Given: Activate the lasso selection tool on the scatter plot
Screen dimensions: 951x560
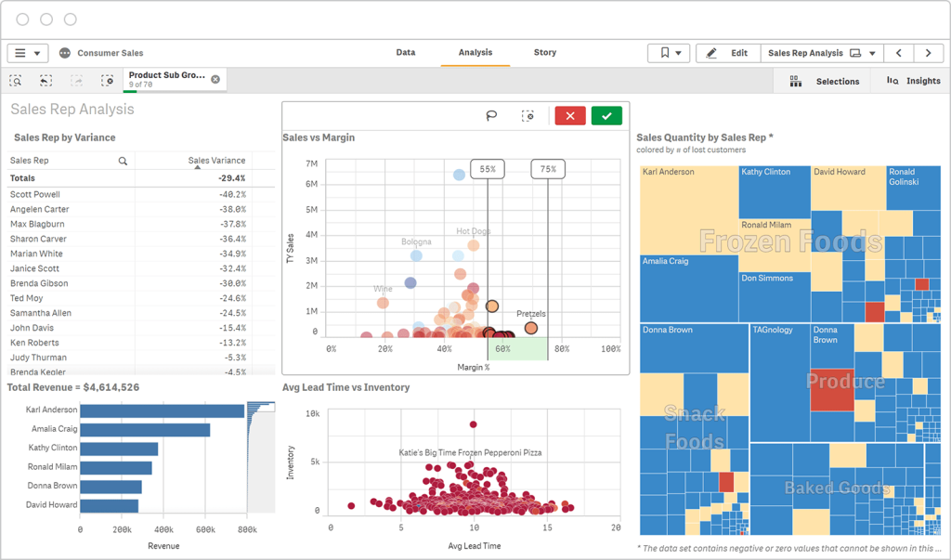Looking at the screenshot, I should 492,115.
